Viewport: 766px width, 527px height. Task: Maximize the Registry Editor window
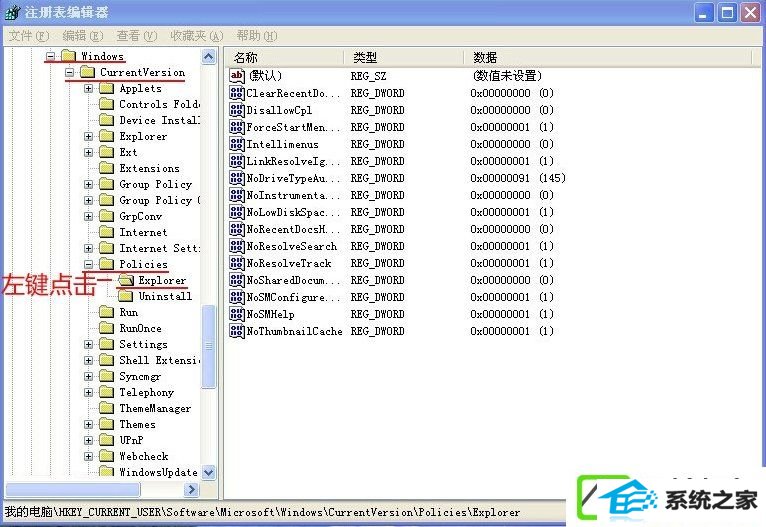tap(727, 13)
